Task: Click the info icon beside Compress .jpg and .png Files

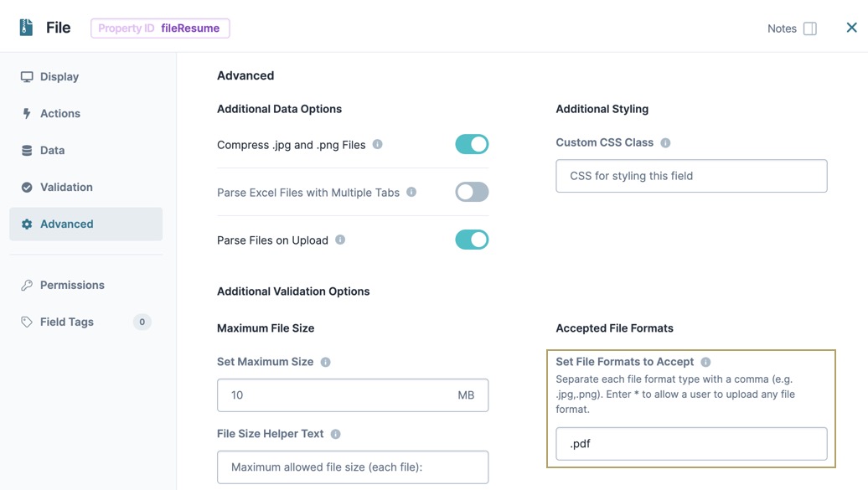Action: 378,145
